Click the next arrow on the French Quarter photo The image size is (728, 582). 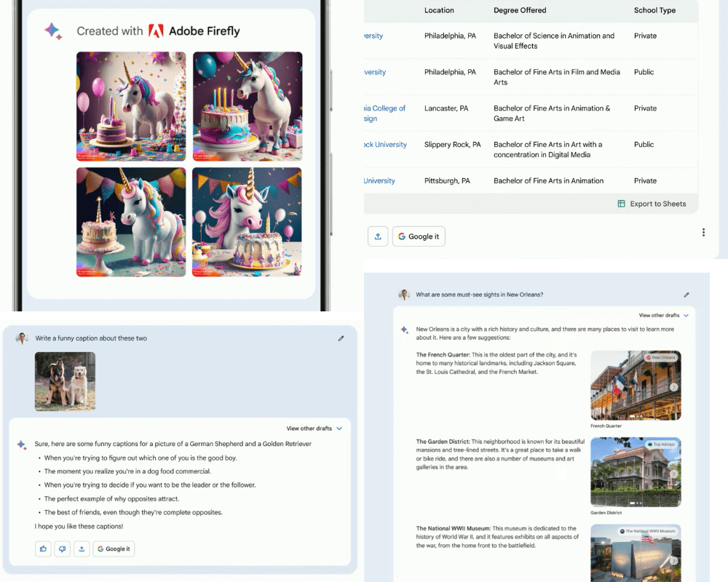click(673, 387)
